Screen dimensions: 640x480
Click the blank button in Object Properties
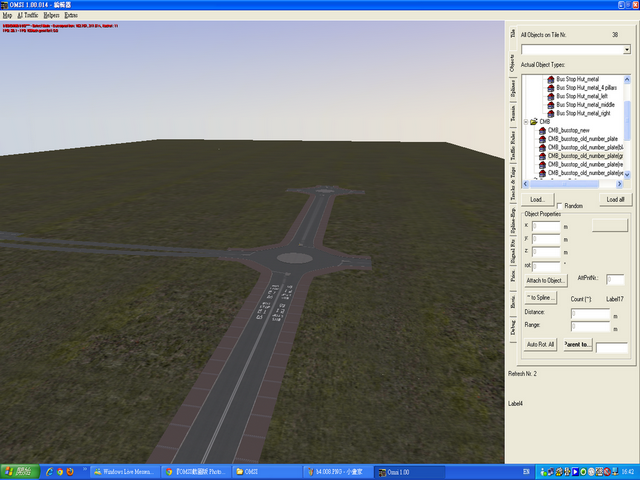pos(609,225)
